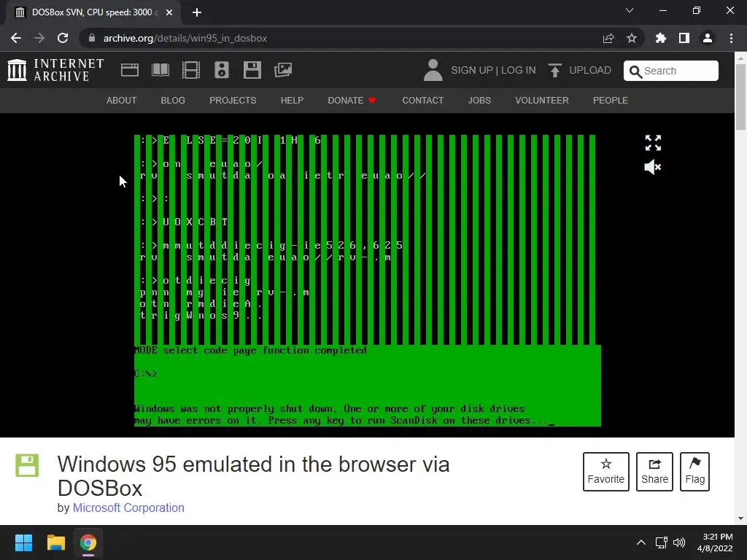Image resolution: width=747 pixels, height=560 pixels.
Task: Click the upload arrow icon
Action: (x=555, y=70)
